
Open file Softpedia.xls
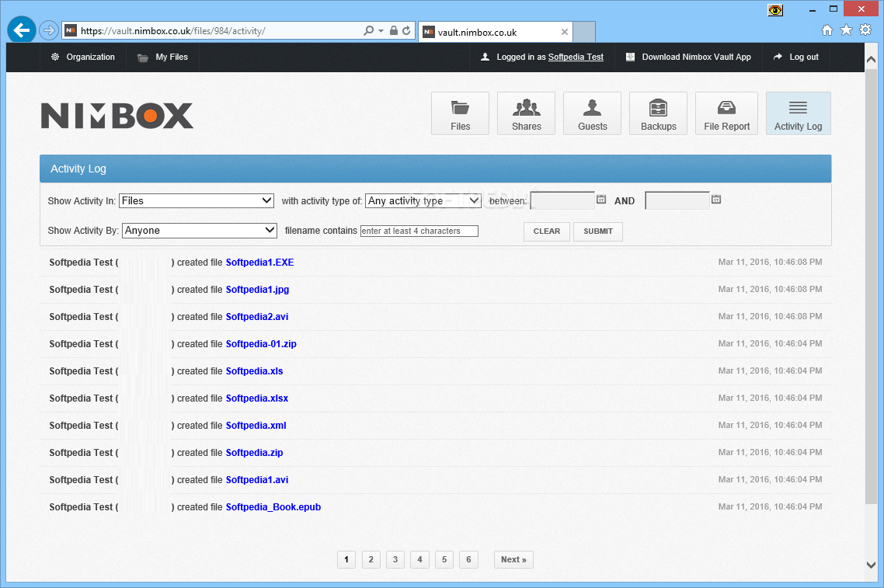[254, 371]
